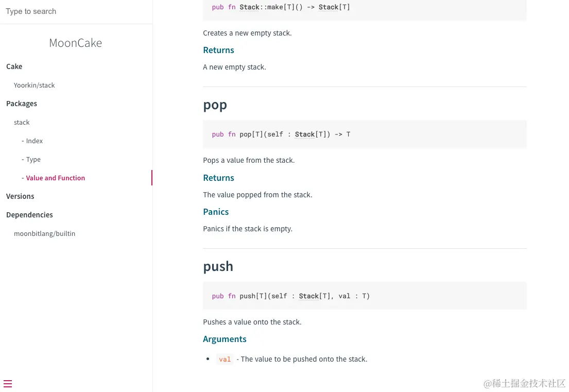The image size is (569, 392).
Task: Click Stack type link in pop signature
Action: pos(305,134)
